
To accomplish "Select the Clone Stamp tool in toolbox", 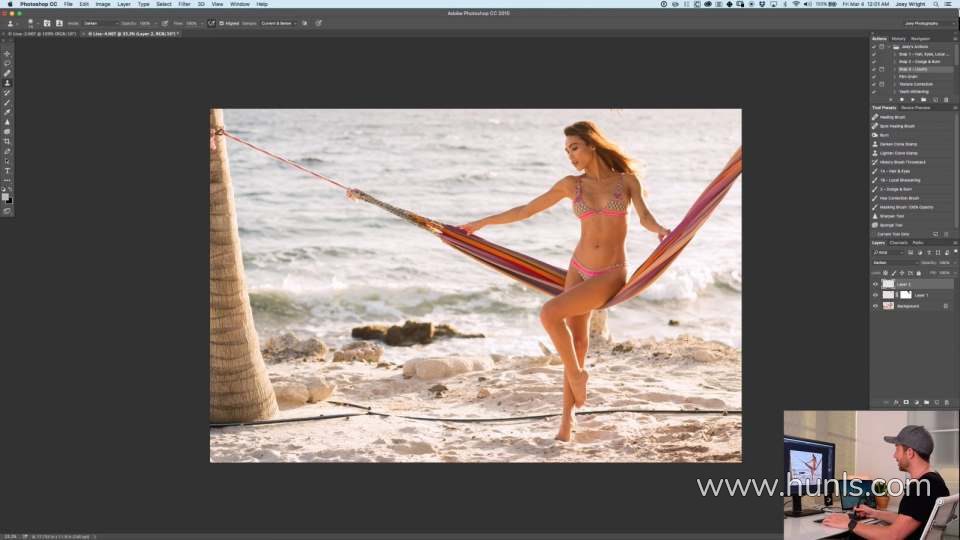I will pyautogui.click(x=7, y=83).
